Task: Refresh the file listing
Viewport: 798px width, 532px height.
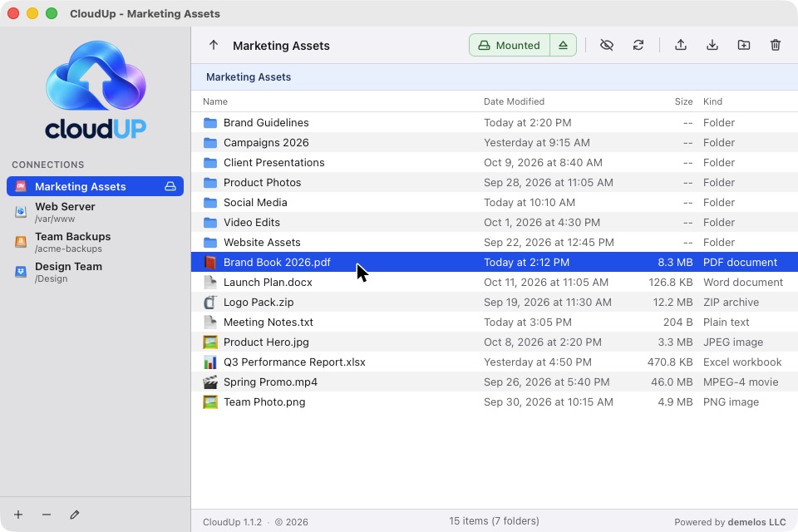Action: (x=638, y=46)
